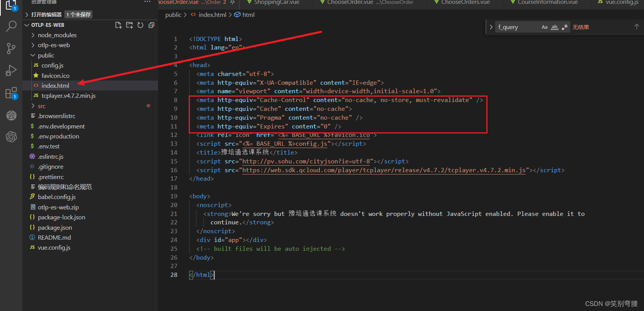Switch to ChooseOrder.vue ...\ChooseOrder tab
The height and width of the screenshot is (311, 644).
tap(370, 2)
